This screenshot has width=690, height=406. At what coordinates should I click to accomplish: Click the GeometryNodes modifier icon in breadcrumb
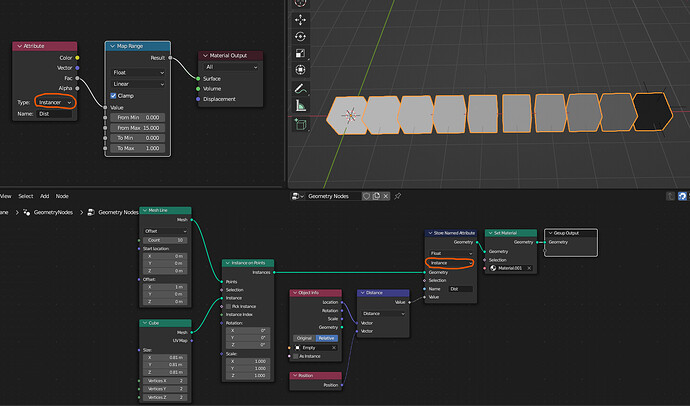point(26,212)
